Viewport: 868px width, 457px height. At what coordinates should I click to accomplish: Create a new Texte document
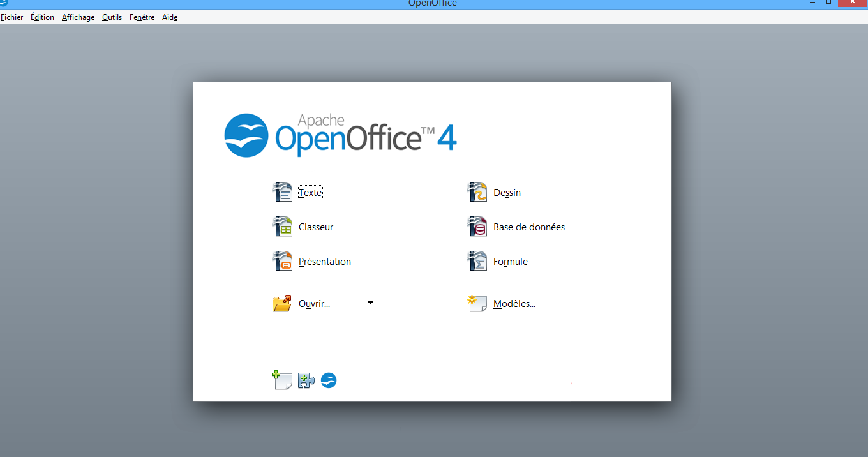click(x=310, y=193)
